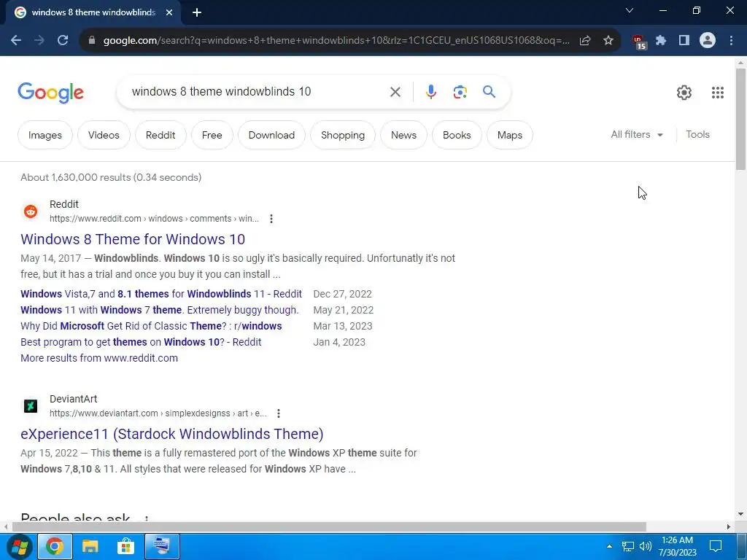The width and height of the screenshot is (747, 560).
Task: Click the Reddit favicon in first result
Action: pos(31,211)
